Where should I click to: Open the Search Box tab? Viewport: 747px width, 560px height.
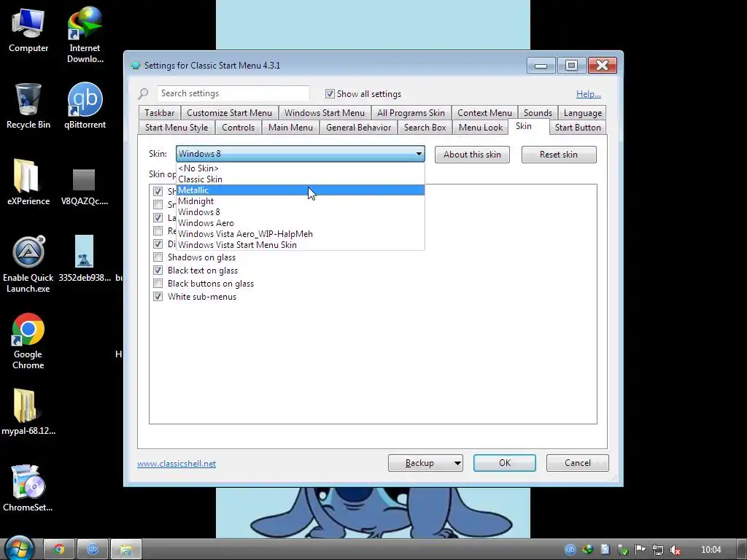[x=425, y=128]
